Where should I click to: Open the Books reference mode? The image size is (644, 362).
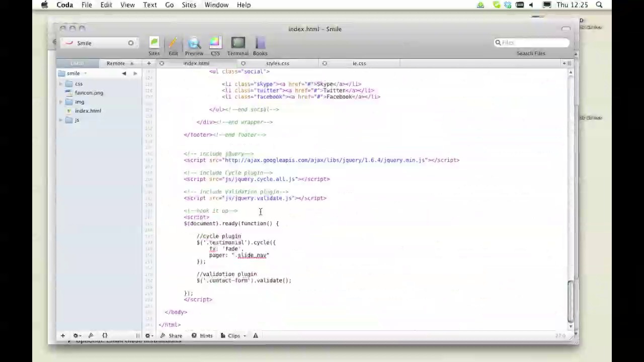click(260, 46)
